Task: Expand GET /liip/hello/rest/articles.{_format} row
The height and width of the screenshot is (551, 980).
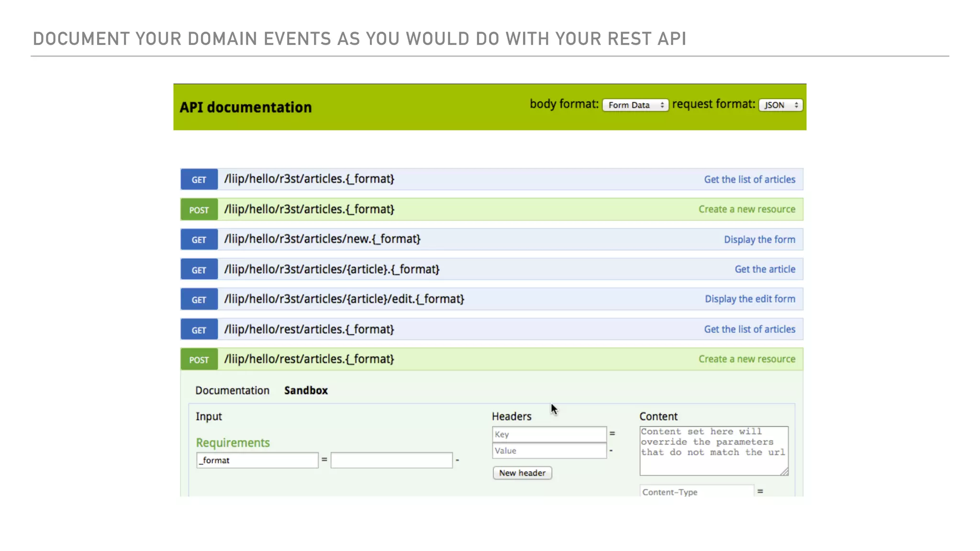Action: click(491, 330)
